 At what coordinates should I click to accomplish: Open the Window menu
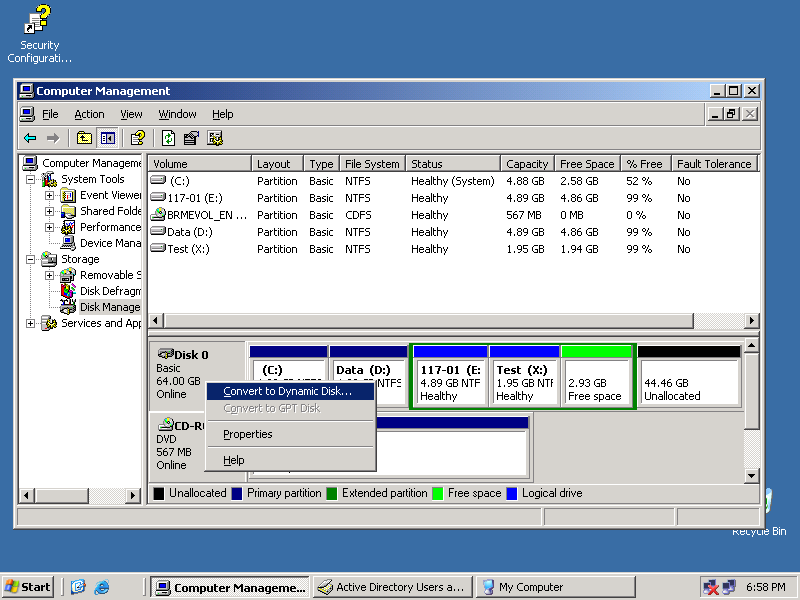point(177,114)
